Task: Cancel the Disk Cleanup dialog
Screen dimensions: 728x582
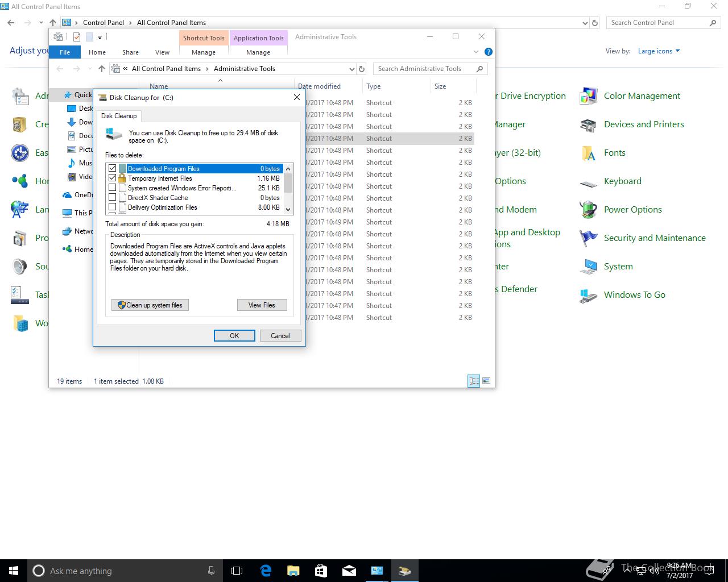Action: point(280,336)
